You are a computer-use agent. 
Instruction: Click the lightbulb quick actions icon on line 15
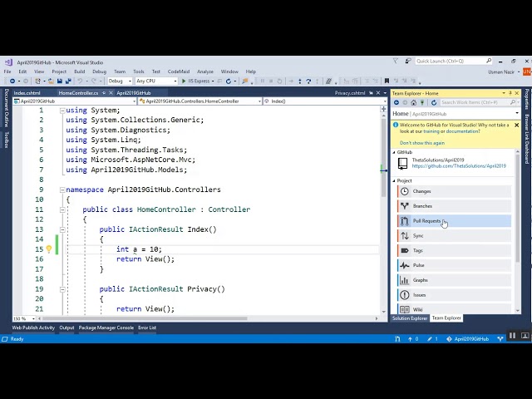(x=49, y=249)
